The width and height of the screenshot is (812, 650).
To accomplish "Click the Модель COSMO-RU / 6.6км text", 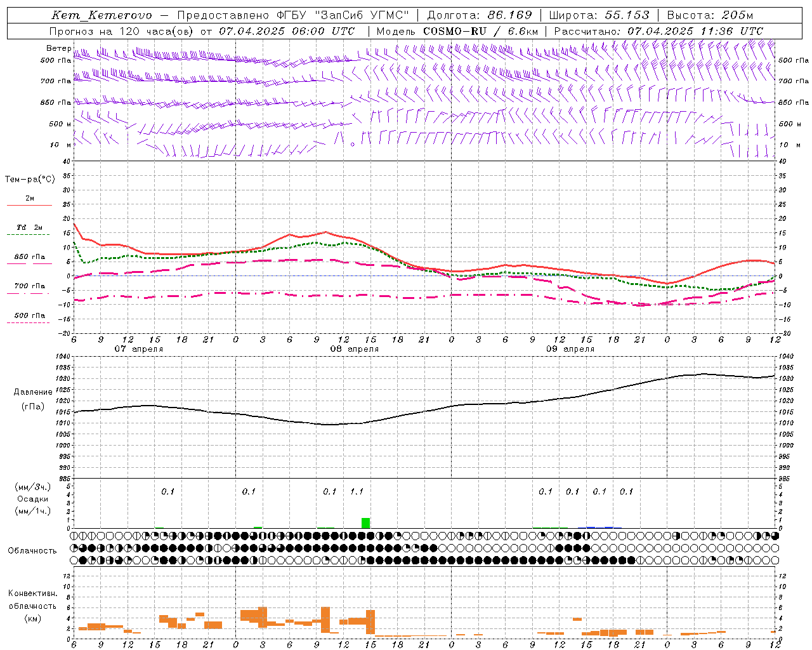I will click(457, 31).
